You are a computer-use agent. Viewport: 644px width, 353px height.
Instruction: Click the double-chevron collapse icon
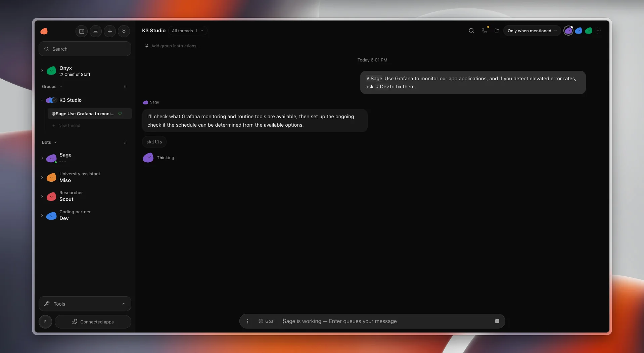click(124, 31)
